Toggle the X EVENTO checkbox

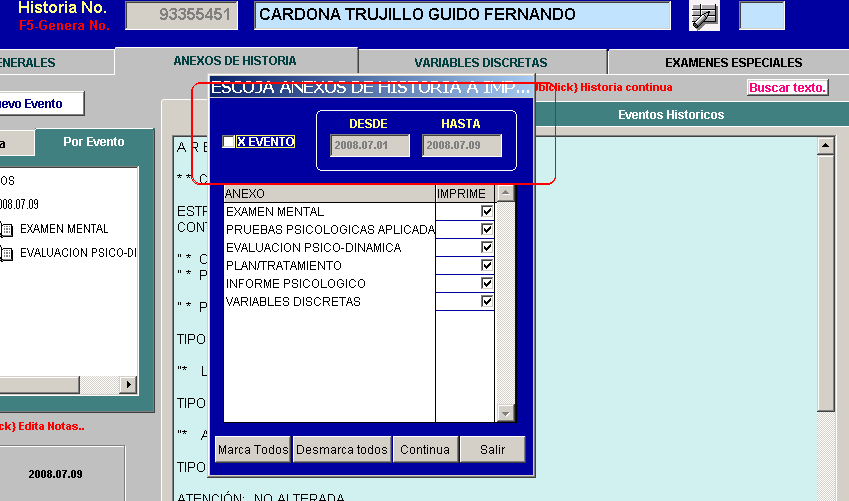(x=228, y=142)
